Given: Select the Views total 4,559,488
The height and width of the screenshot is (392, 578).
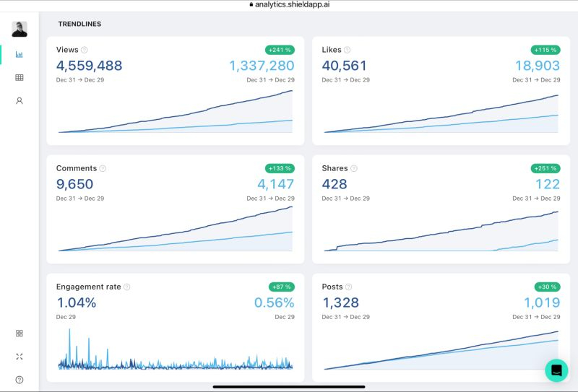Looking at the screenshot, I should point(89,66).
